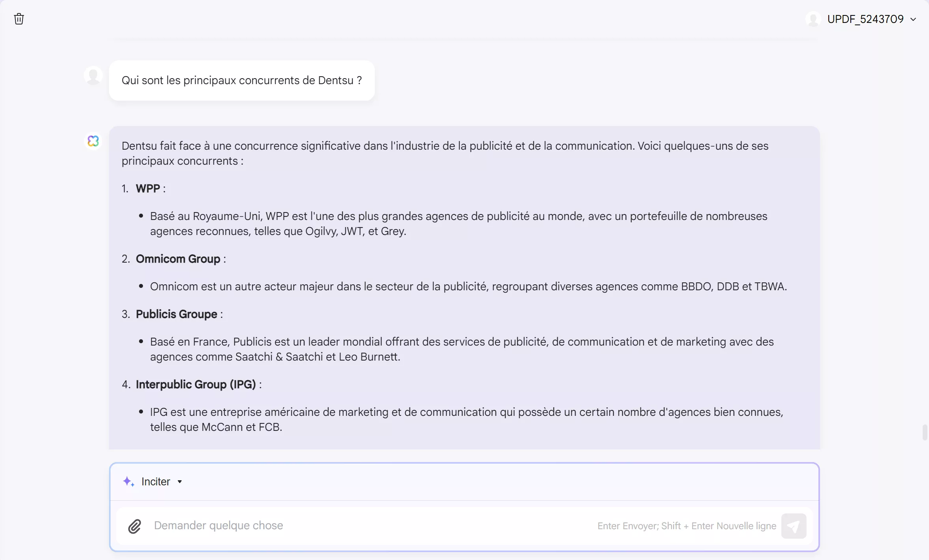The width and height of the screenshot is (929, 560).
Task: Click the profile avatar next to UPDF_5243709
Action: pos(814,19)
